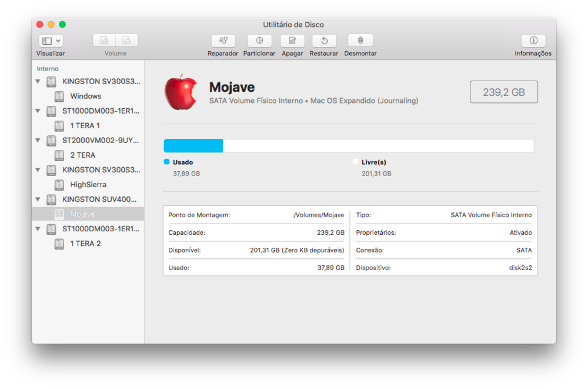Select the Windows volume in sidebar

pyautogui.click(x=85, y=96)
